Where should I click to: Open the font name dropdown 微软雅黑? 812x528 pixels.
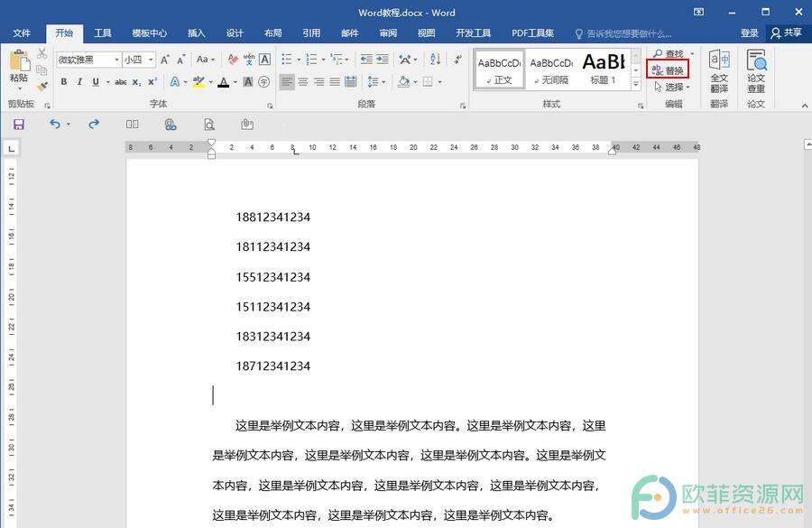116,60
